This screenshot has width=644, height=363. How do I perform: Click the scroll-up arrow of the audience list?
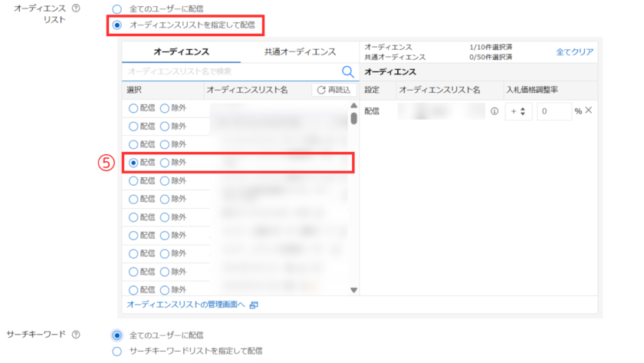pyautogui.click(x=353, y=106)
